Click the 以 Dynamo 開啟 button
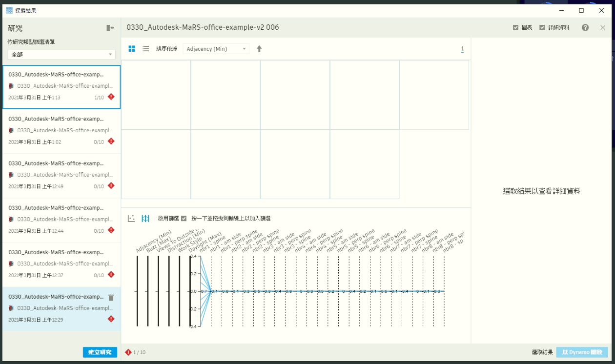This screenshot has width=615, height=364. tap(582, 352)
